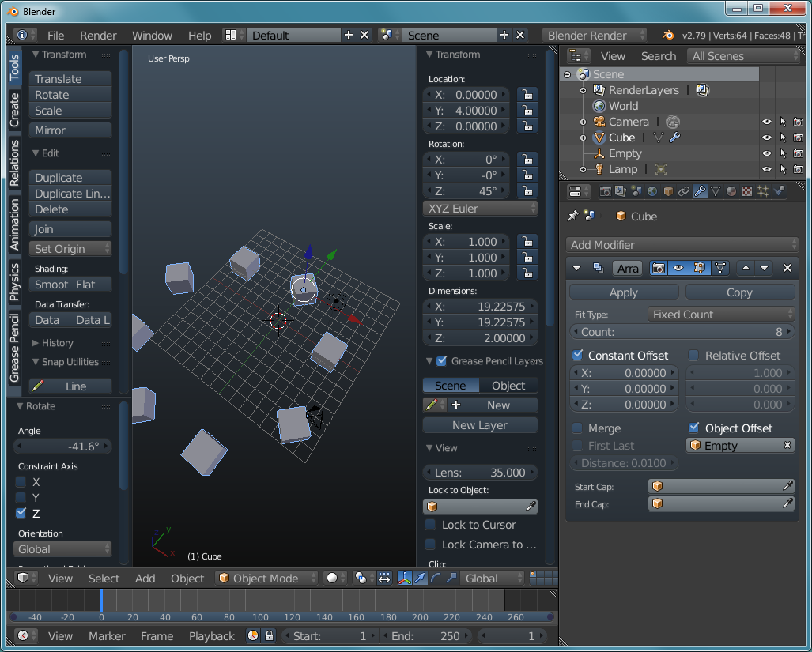
Task: Open the Window menu
Action: click(152, 36)
